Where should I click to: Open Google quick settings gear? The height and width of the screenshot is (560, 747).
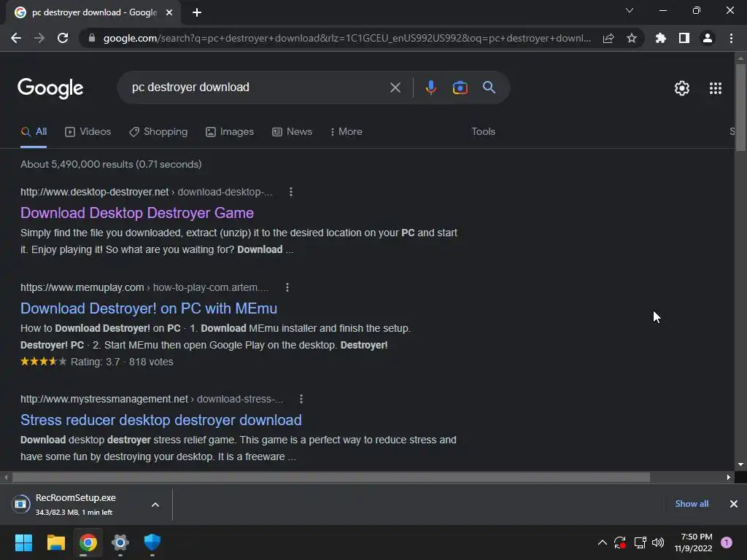[x=682, y=88]
